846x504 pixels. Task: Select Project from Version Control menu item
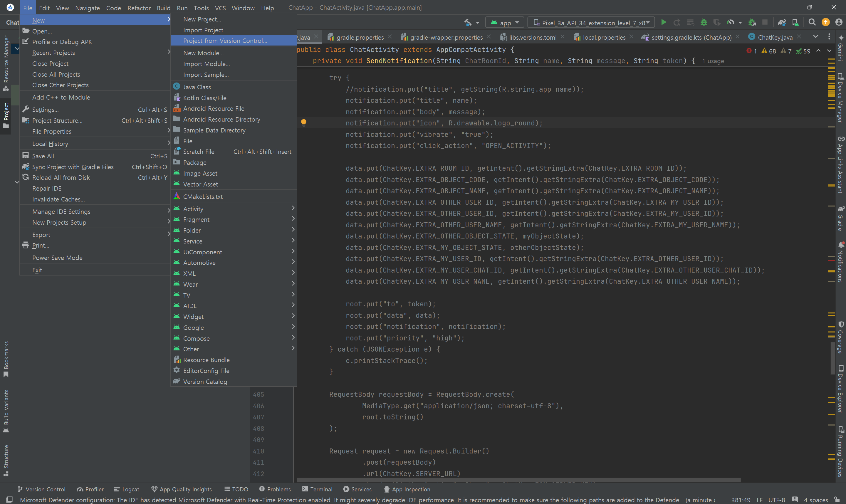click(225, 41)
